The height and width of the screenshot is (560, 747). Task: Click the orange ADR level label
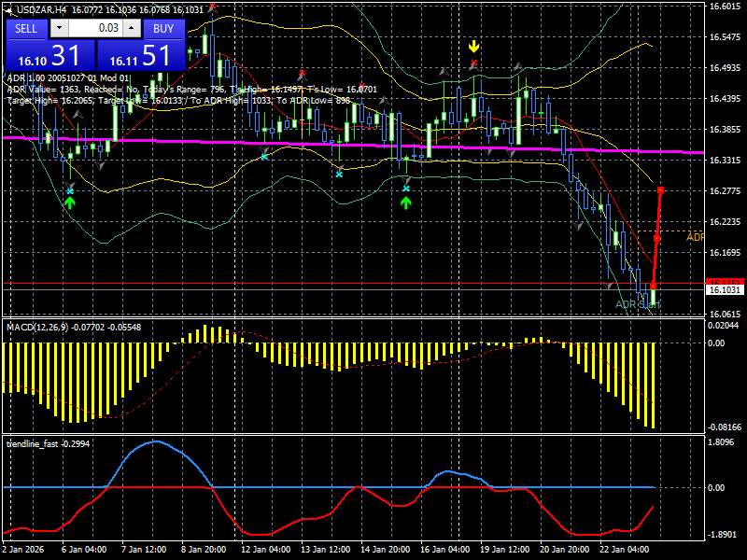[x=695, y=237]
